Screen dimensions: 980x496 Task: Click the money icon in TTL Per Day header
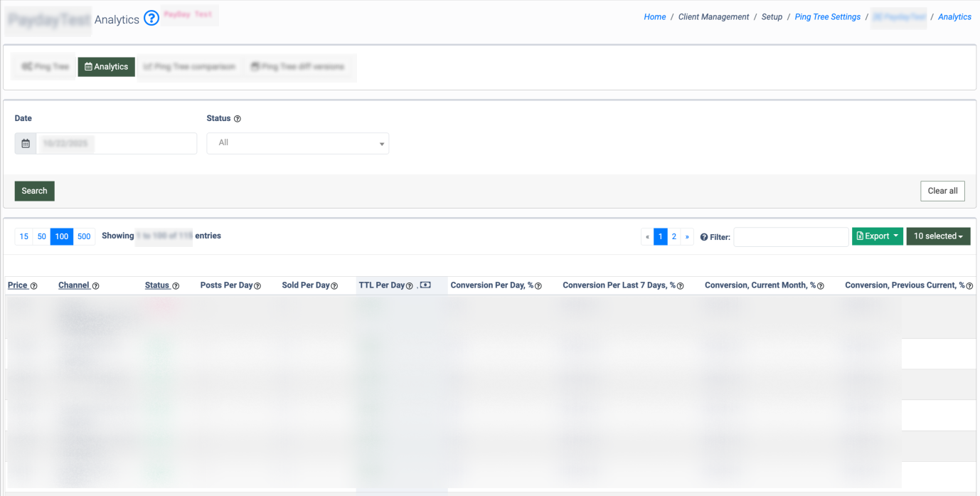(425, 285)
